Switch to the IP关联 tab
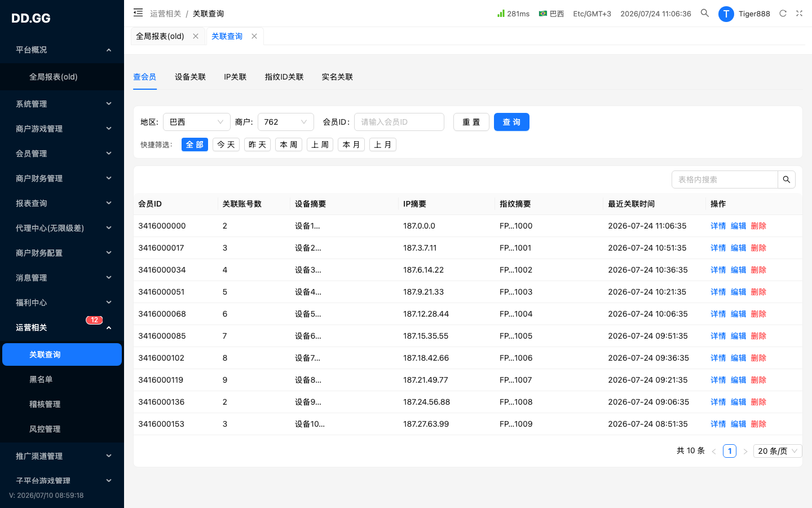812x508 pixels. pos(235,77)
